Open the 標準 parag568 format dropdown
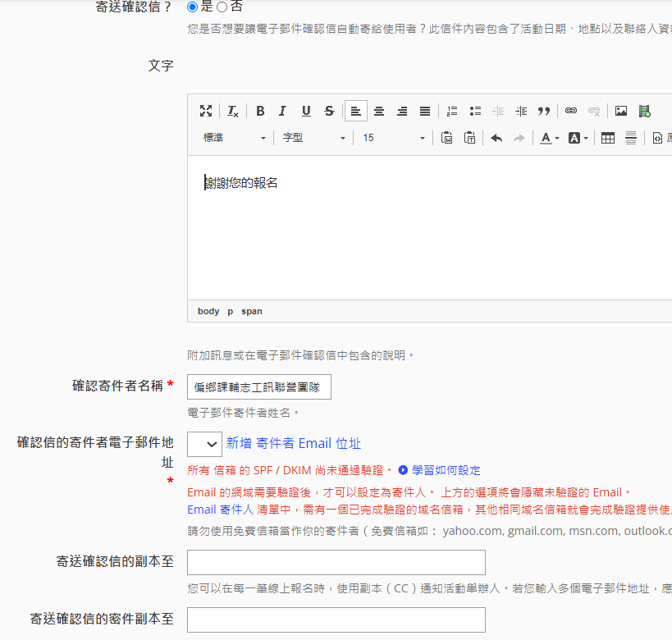Screen dimensions: 672x640 click(x=234, y=138)
